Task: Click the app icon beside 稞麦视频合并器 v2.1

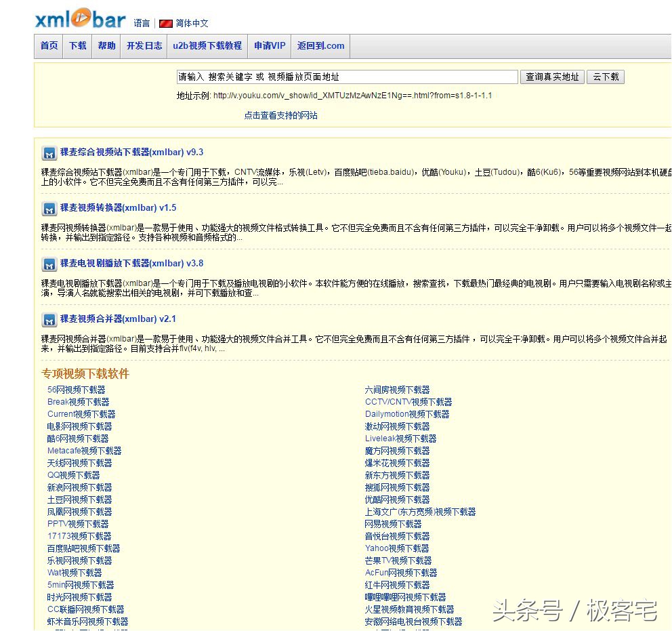Action: click(49, 320)
